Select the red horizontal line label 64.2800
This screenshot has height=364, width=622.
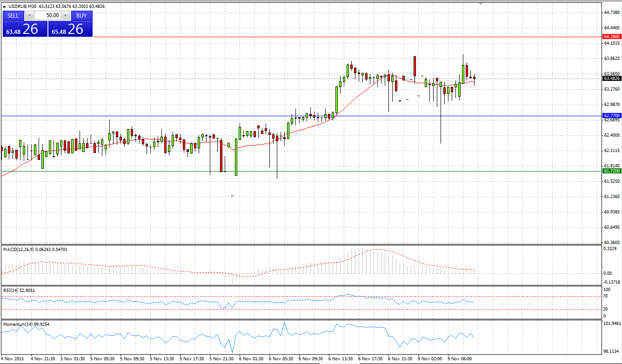611,36
